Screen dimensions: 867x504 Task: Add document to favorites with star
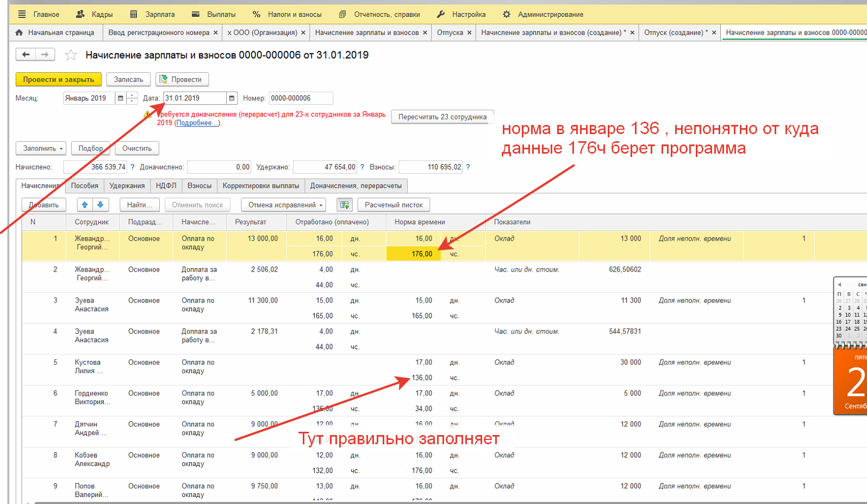(71, 55)
